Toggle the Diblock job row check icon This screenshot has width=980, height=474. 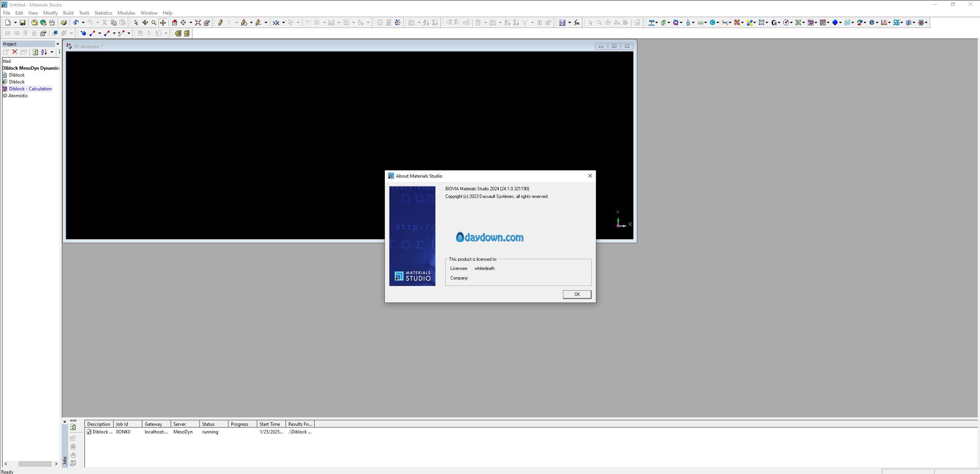(89, 432)
